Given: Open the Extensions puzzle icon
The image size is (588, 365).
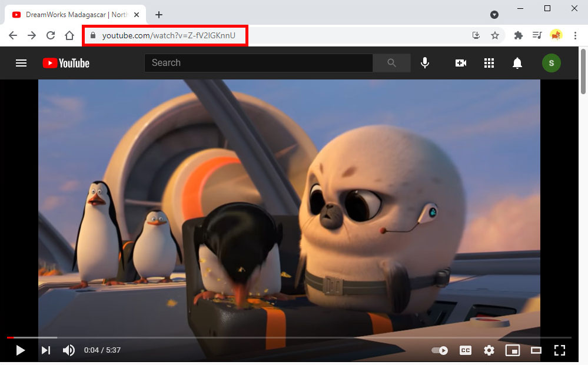Looking at the screenshot, I should click(x=518, y=35).
